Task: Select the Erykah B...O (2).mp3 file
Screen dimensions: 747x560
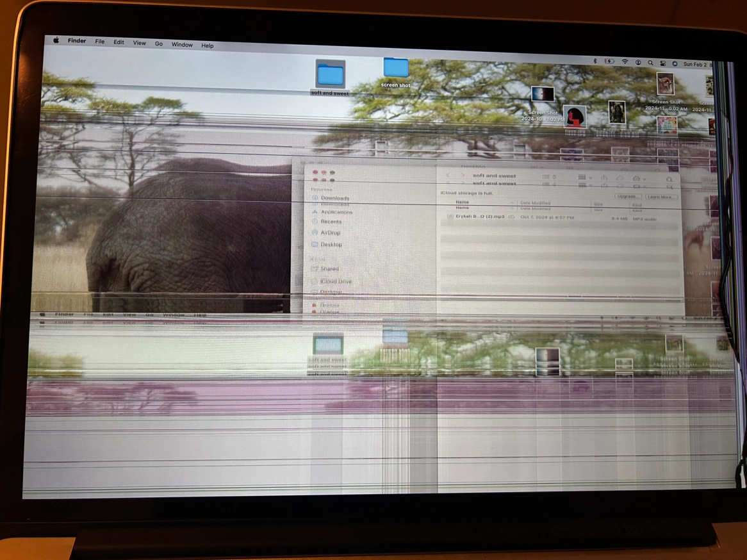Action: point(480,217)
